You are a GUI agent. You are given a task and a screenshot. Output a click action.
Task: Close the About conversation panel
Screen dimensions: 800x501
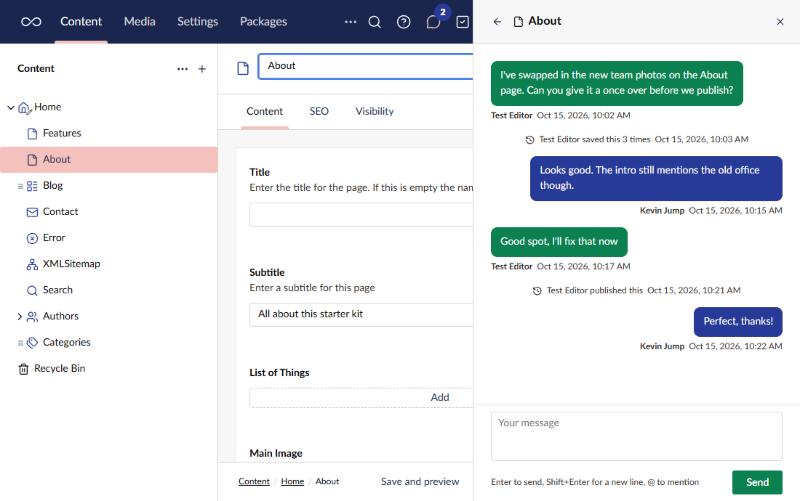coord(780,21)
